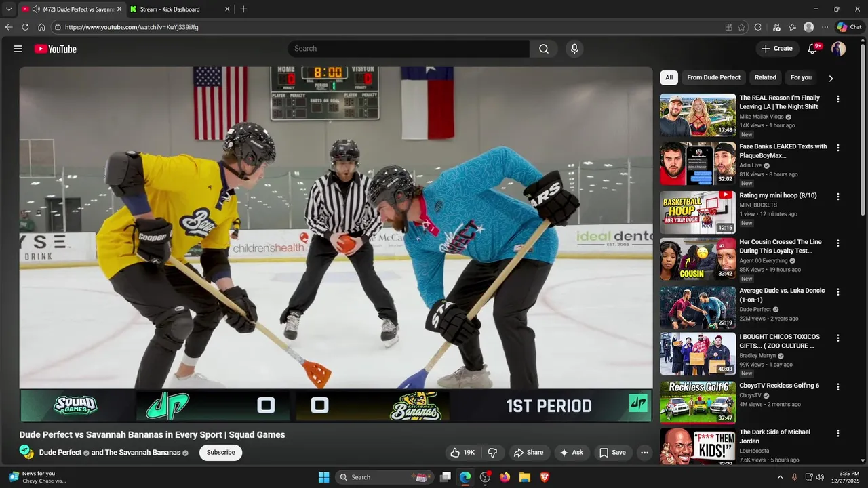868x488 pixels.
Task: Select the For you filter chip
Action: [801, 77]
